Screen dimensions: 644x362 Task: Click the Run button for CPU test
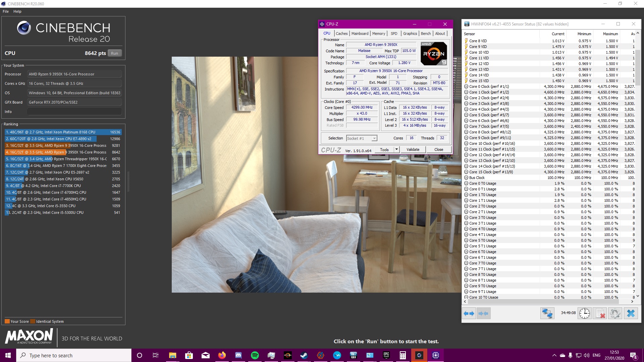[115, 53]
